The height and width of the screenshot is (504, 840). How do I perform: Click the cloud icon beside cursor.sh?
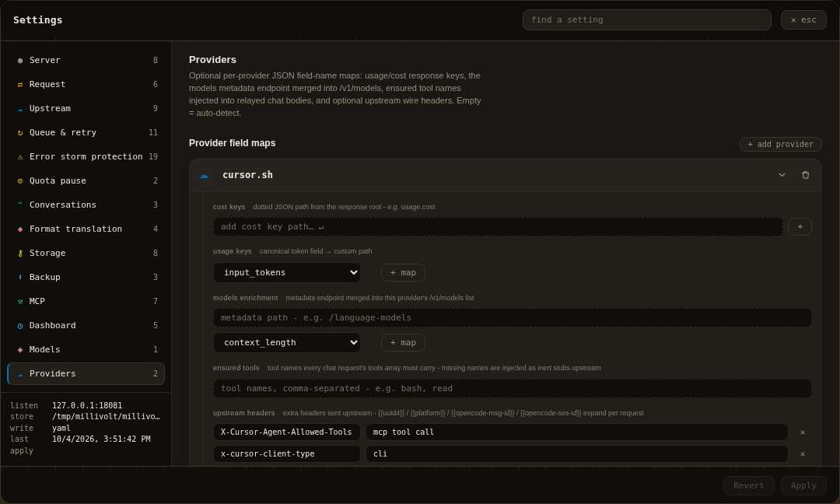click(204, 175)
